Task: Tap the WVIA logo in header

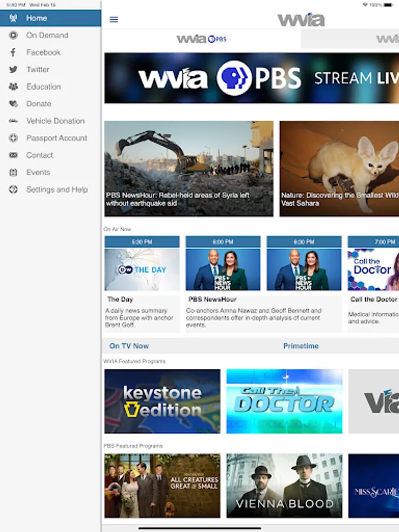Action: (x=301, y=20)
